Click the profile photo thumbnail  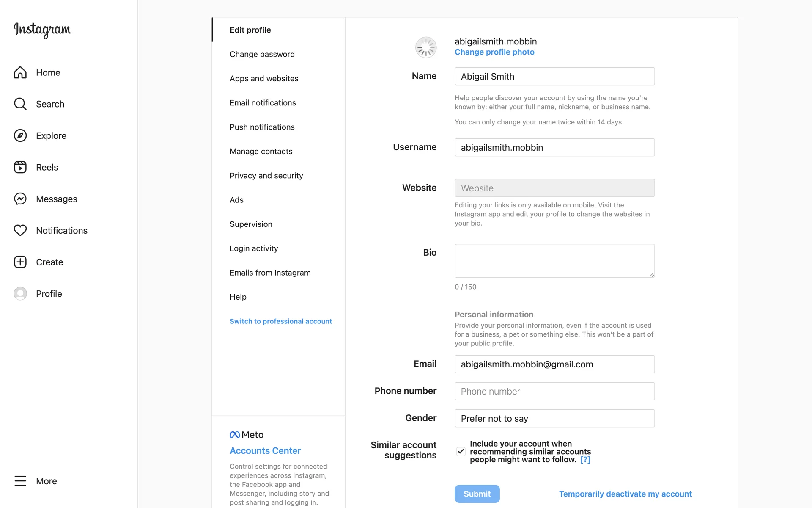tap(425, 47)
